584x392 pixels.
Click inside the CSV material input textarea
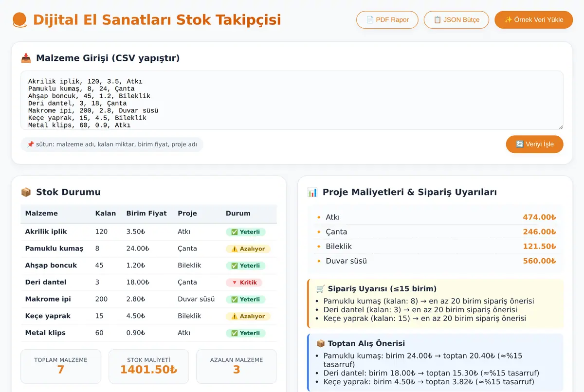point(292,100)
